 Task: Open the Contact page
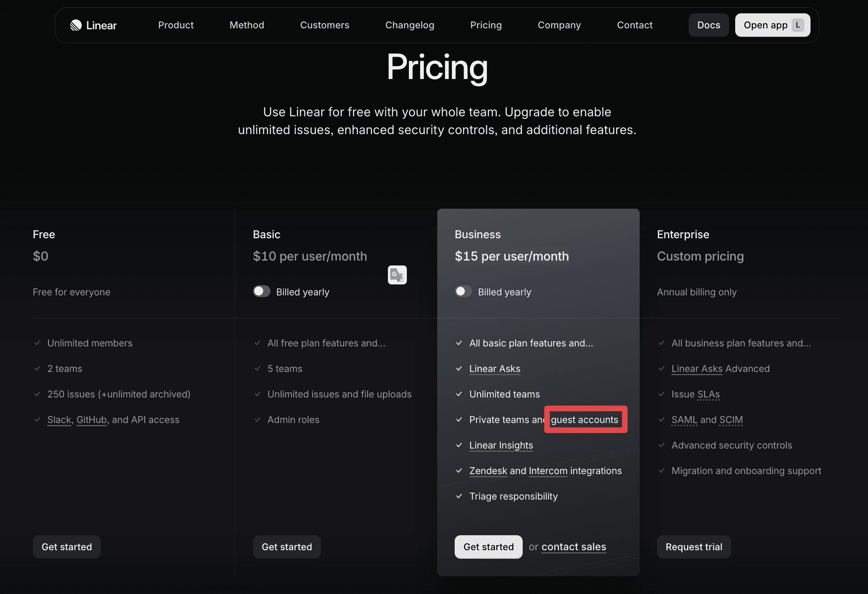(x=635, y=25)
